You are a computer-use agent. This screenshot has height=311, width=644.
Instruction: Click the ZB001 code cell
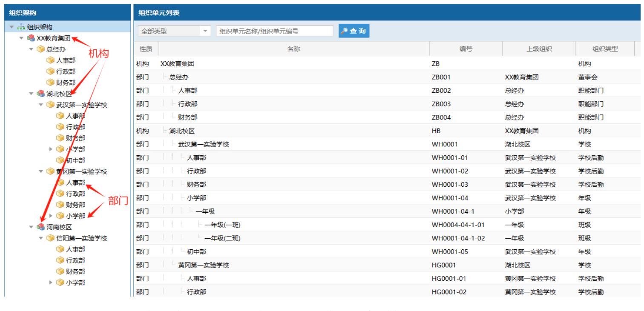click(466, 77)
